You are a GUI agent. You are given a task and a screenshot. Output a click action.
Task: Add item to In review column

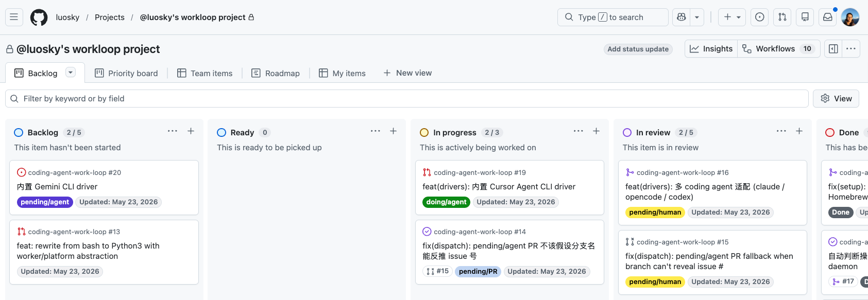[799, 131]
